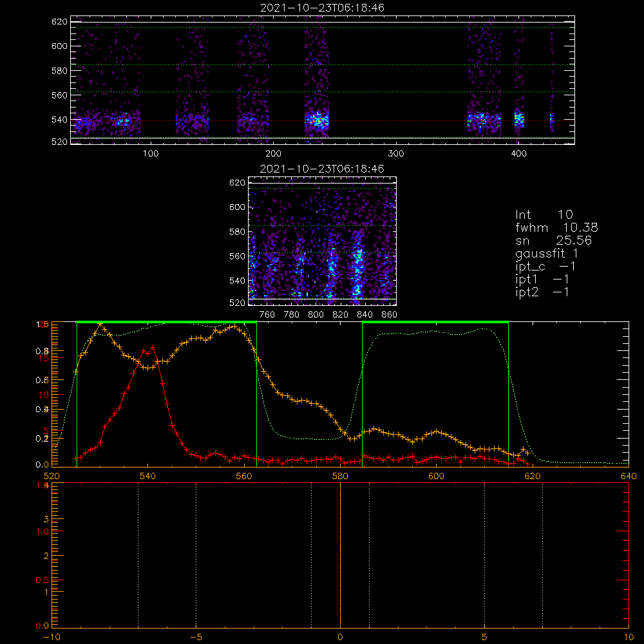Image resolution: width=644 pixels, height=644 pixels.
Task: Click the left thick green range bar
Action: [167, 323]
